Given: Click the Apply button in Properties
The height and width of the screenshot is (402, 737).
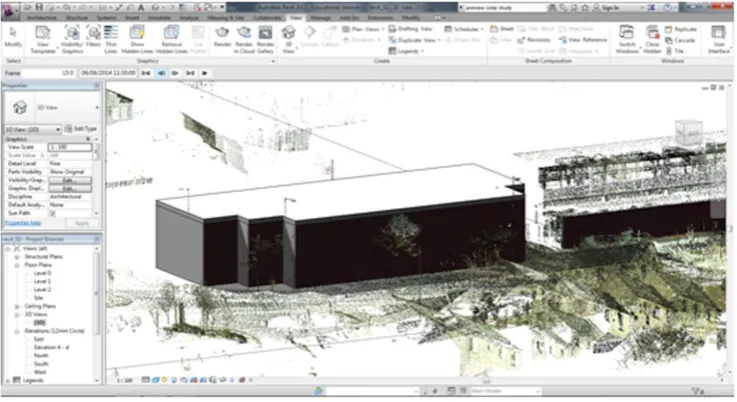Looking at the screenshot, I should coord(82,223).
